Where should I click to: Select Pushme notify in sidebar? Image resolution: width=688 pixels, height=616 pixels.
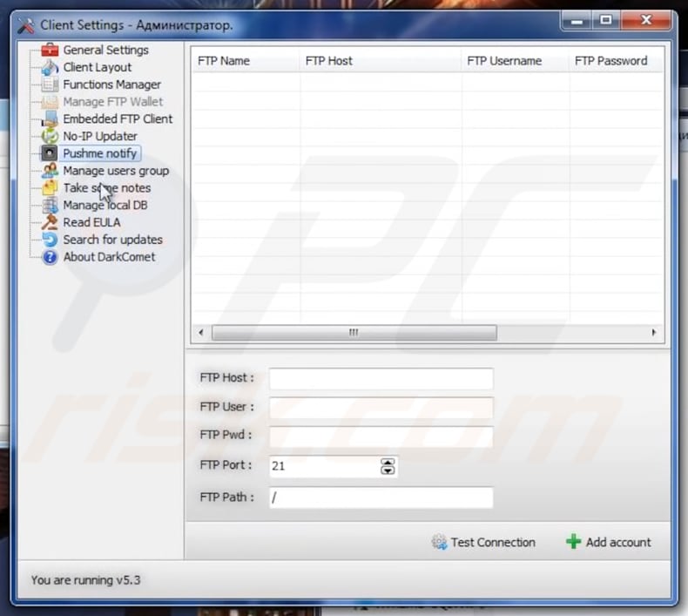tap(99, 153)
